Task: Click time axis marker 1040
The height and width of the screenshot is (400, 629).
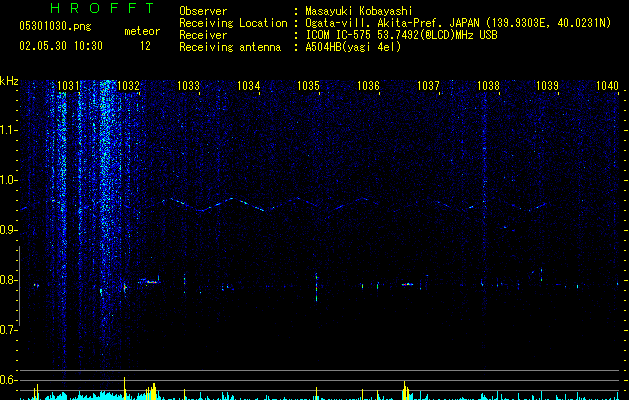Action: point(607,85)
